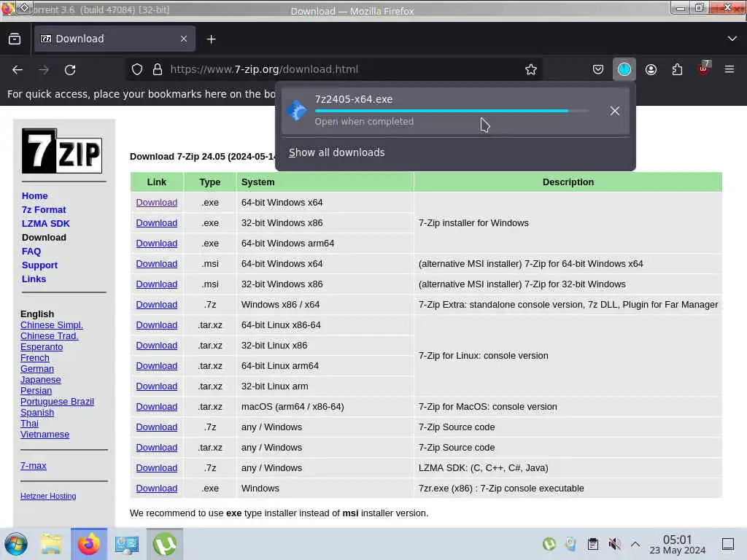Image resolution: width=747 pixels, height=560 pixels.
Task: Open the Support page
Action: (x=39, y=265)
